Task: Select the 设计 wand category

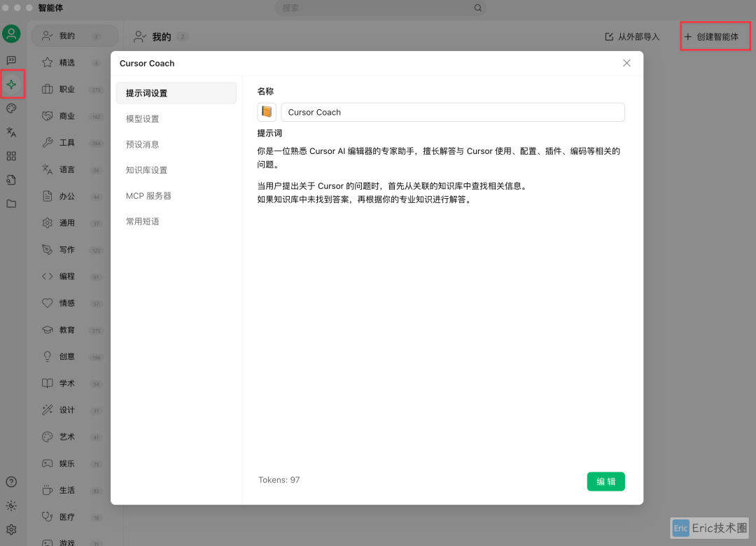Action: (x=75, y=410)
